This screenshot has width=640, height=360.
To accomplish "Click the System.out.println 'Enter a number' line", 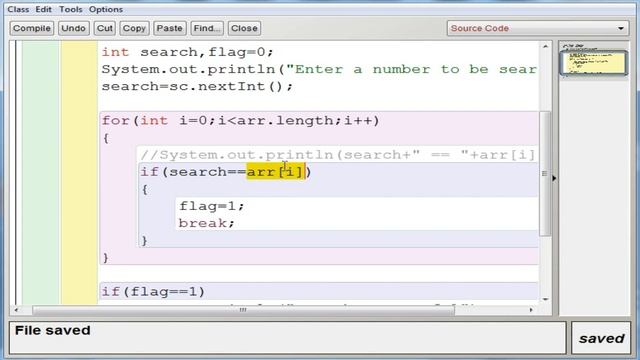I will (319, 69).
